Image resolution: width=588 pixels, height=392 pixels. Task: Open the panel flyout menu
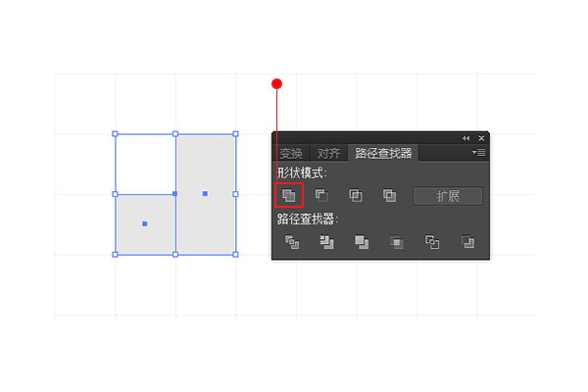point(479,152)
